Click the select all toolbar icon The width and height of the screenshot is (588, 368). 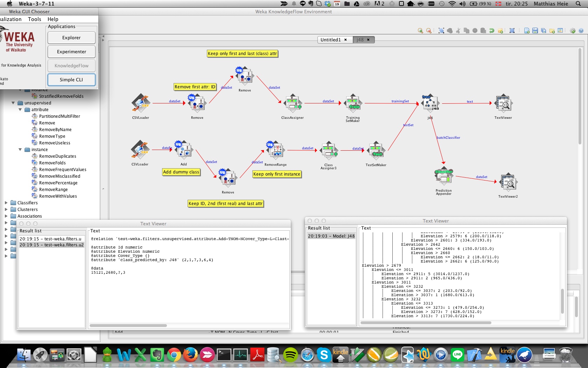tap(441, 31)
